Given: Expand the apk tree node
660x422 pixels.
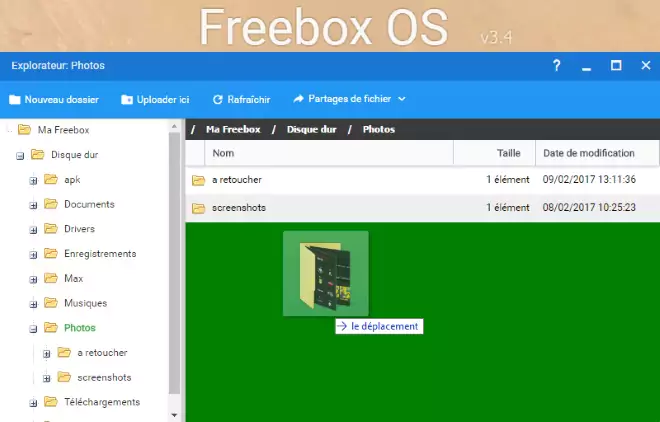Looking at the screenshot, I should [33, 181].
